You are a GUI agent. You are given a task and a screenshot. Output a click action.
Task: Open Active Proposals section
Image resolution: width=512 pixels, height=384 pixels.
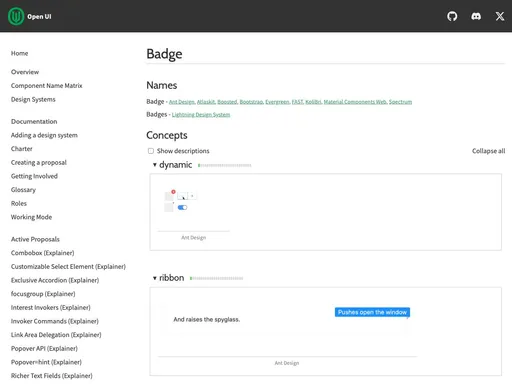click(35, 239)
